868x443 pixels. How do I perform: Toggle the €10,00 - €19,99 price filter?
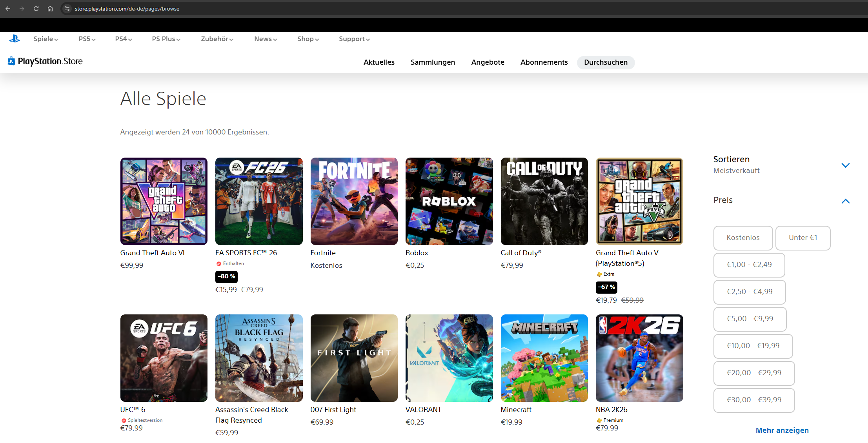click(753, 346)
